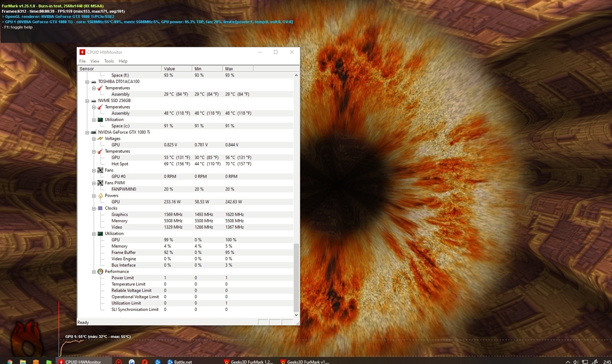Click the fan icon beside Fans PWM
Viewport: 612px width, 364px height.
100,183
